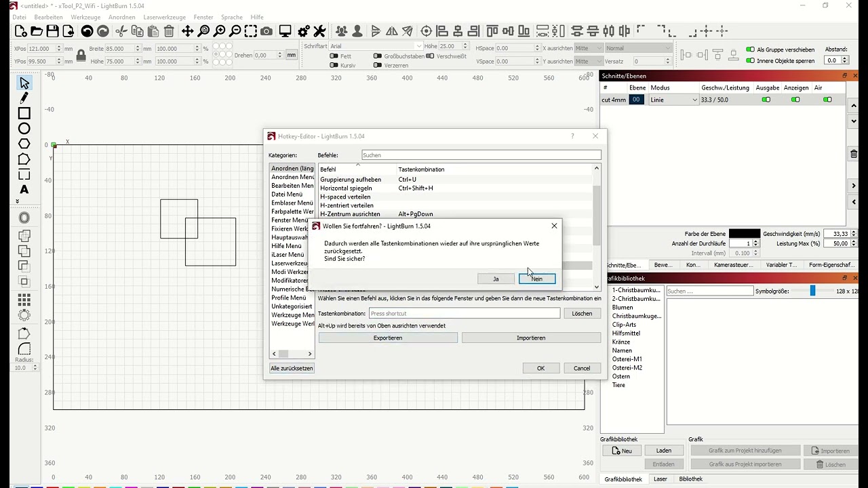Viewport: 868px width, 488px height.
Task: Select the Offset shapes tool
Action: [24, 218]
